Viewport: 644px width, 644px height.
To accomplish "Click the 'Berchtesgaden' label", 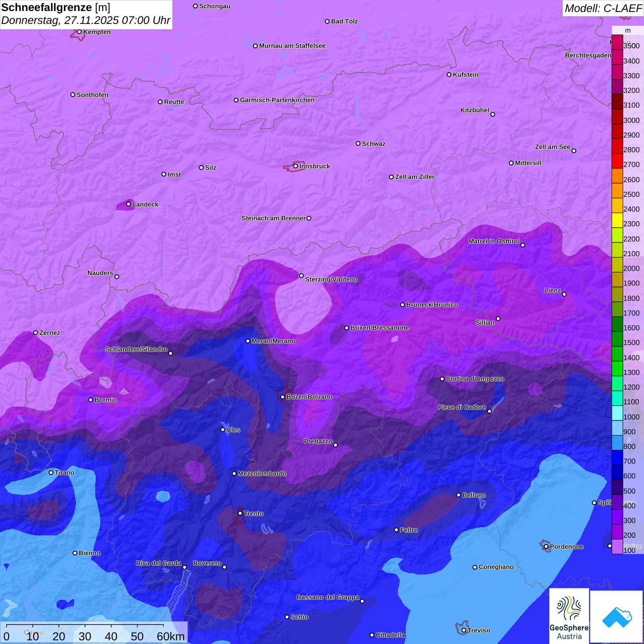I will pos(588,55).
